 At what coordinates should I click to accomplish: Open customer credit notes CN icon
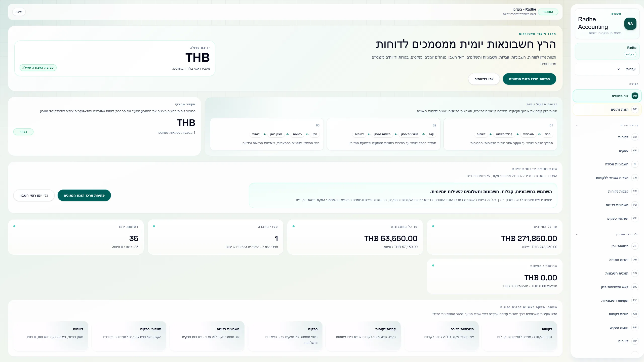(x=635, y=178)
